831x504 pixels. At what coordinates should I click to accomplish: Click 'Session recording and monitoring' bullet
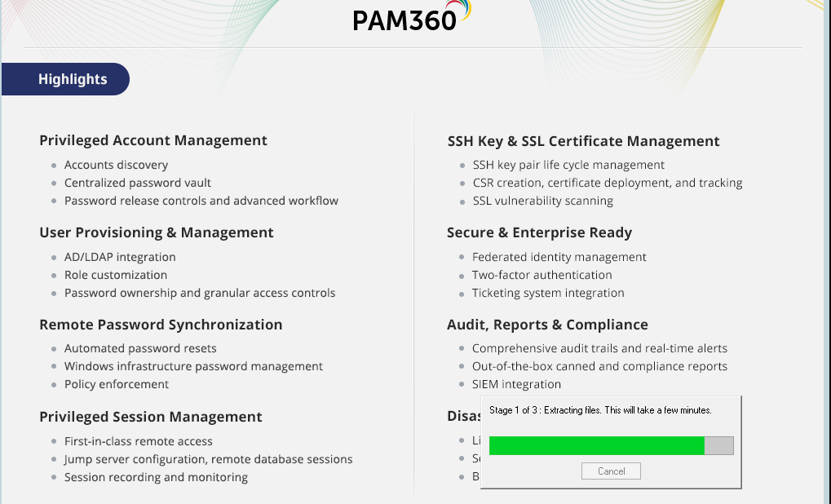coord(156,478)
